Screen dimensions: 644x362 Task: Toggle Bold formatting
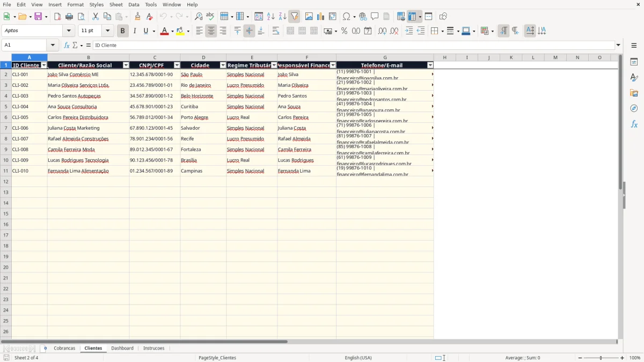(x=123, y=31)
